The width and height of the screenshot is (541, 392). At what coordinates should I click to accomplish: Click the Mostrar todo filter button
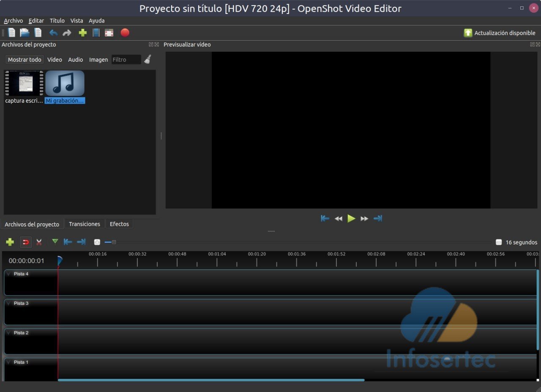coord(25,60)
